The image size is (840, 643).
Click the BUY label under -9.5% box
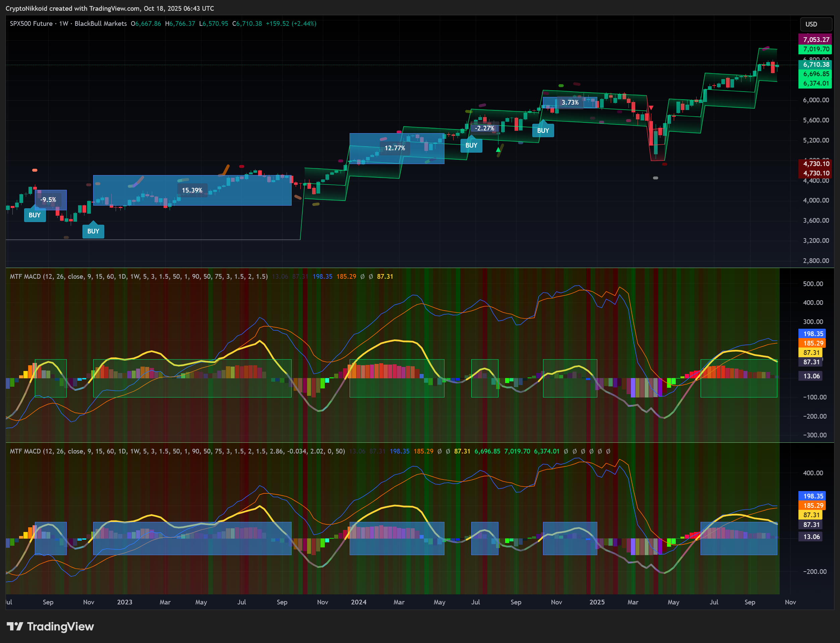[x=35, y=215]
